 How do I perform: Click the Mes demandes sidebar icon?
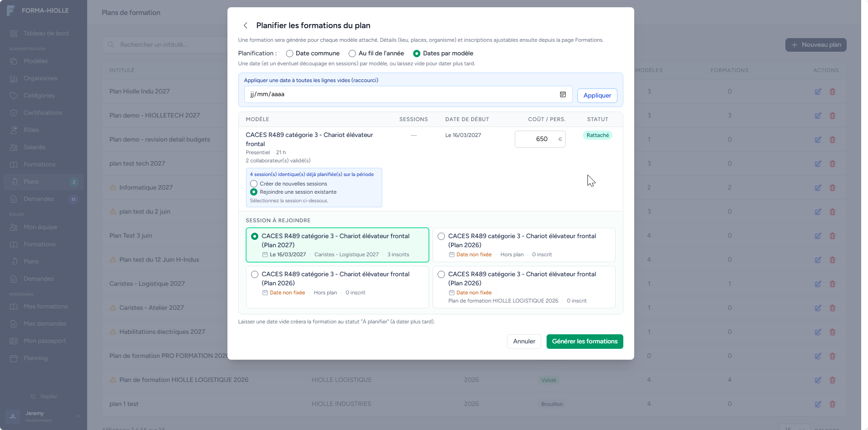click(x=14, y=323)
